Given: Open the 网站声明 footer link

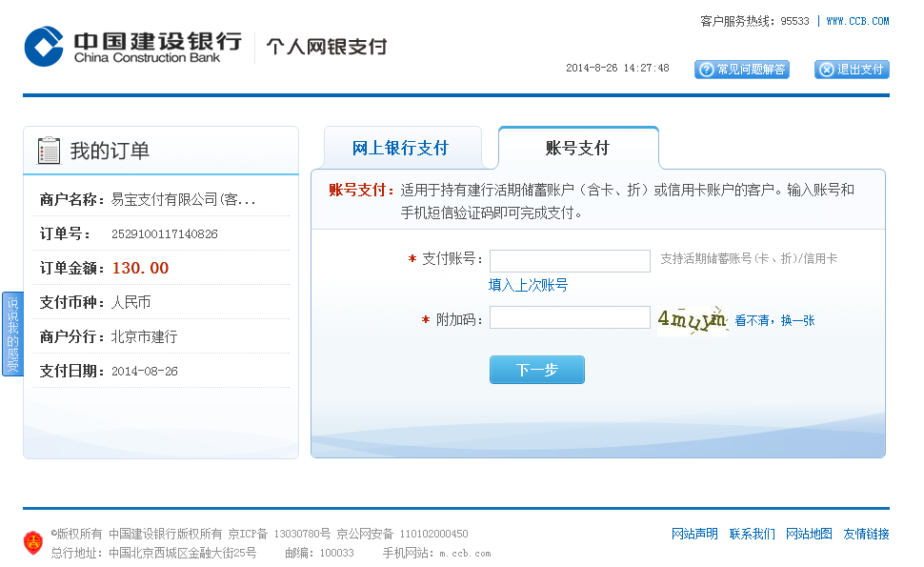Looking at the screenshot, I should (694, 534).
